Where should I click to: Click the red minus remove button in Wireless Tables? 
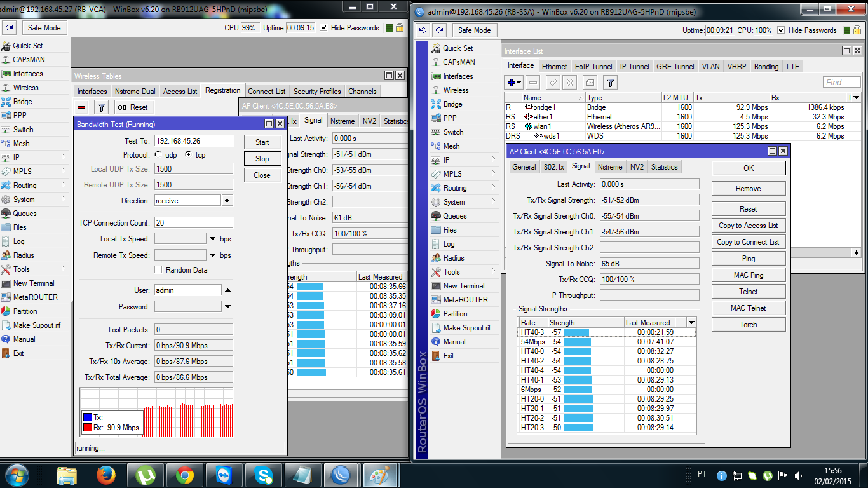[81, 107]
